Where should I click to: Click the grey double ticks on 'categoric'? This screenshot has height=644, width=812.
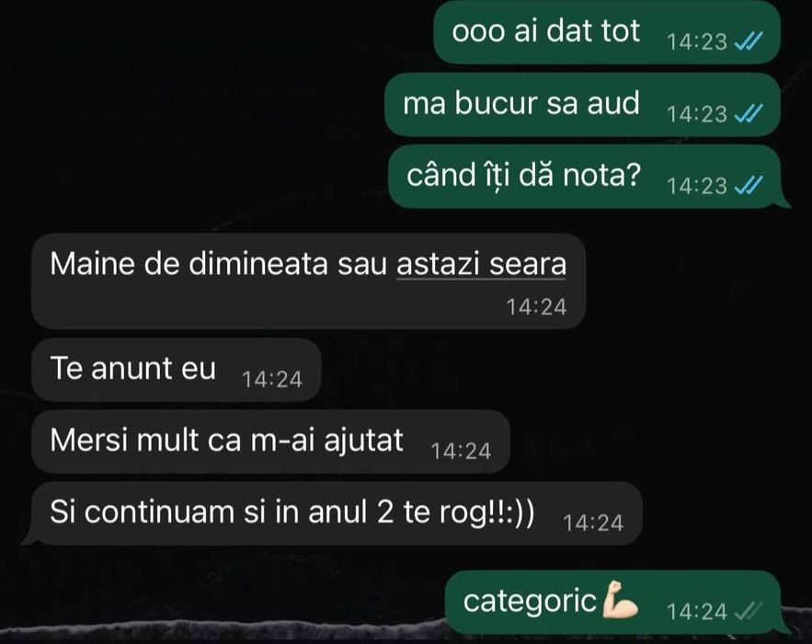(749, 612)
